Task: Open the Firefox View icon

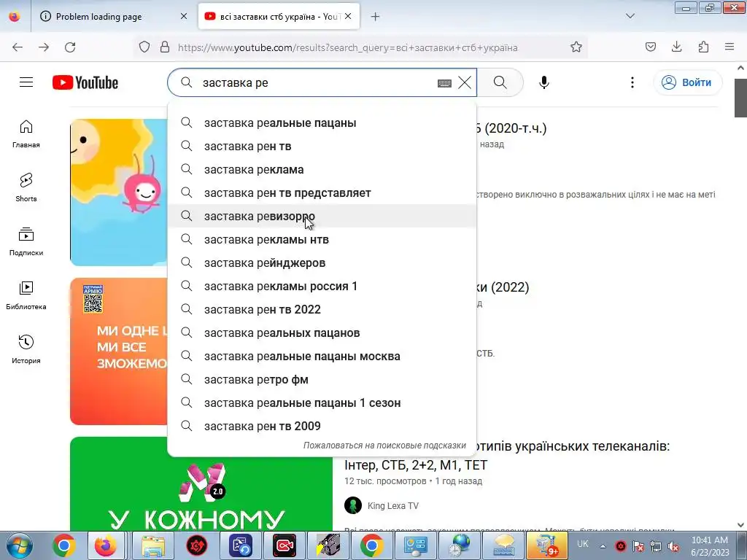Action: (15, 16)
